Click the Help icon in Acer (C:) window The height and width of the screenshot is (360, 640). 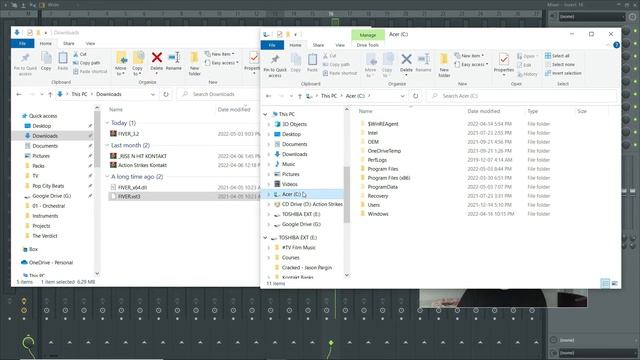(x=616, y=45)
